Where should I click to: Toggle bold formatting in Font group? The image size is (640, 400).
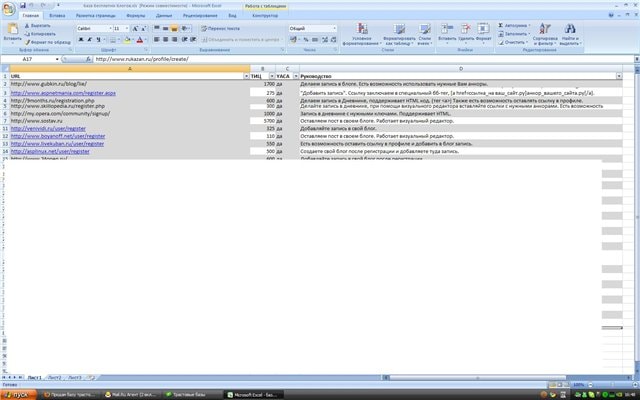[x=80, y=40]
